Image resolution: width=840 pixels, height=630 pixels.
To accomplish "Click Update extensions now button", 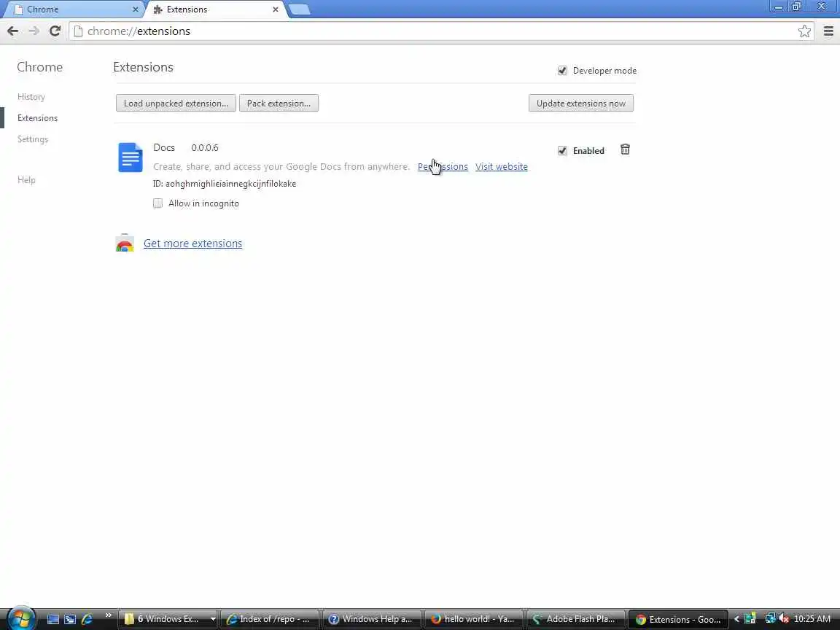I will tap(580, 104).
